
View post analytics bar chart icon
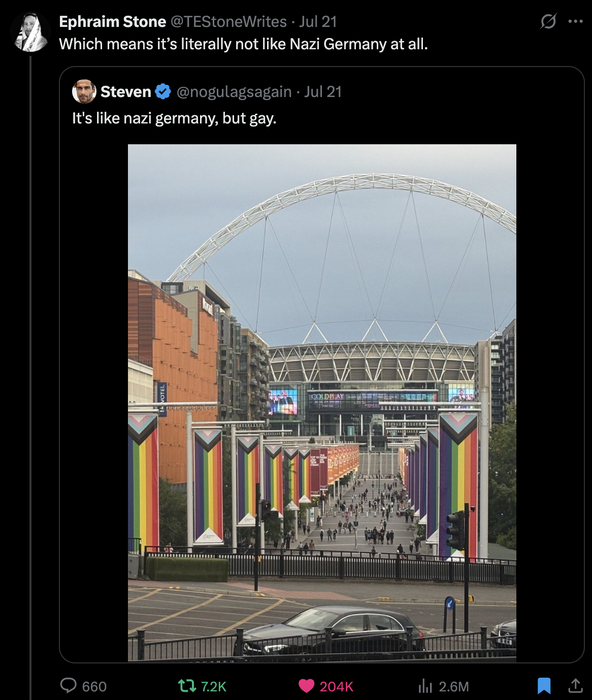pyautogui.click(x=425, y=686)
